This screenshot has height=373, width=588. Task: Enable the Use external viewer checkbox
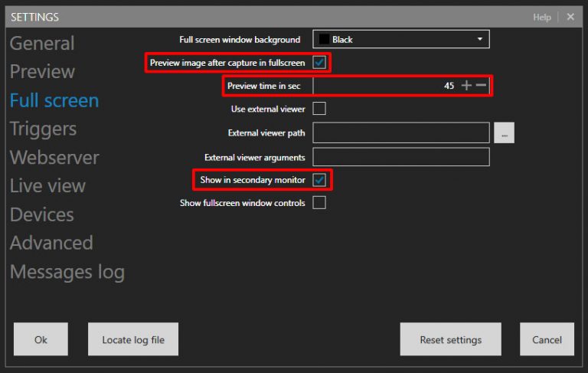[x=319, y=109]
